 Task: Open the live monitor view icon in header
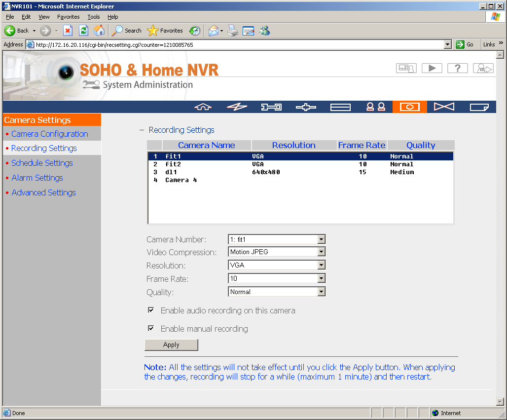(x=406, y=68)
